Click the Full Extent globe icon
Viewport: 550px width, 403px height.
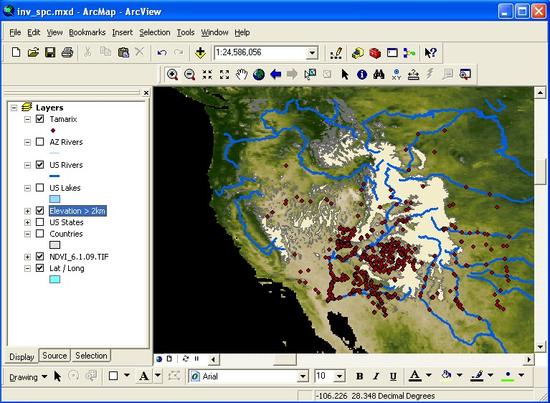[x=259, y=74]
